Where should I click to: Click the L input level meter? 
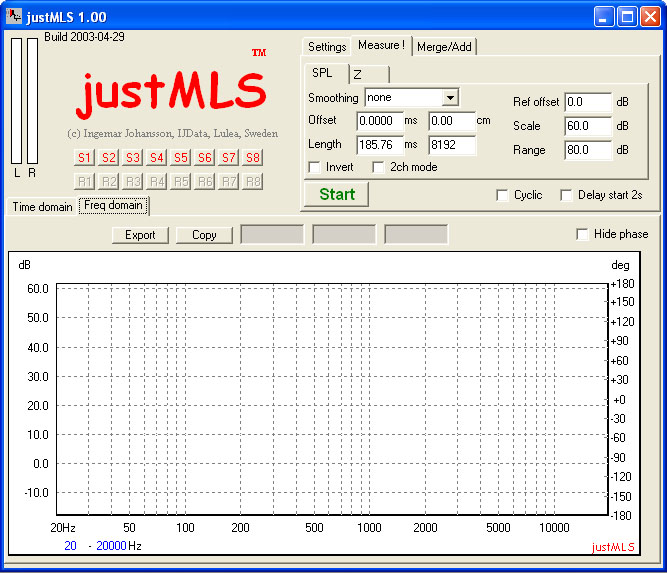tap(17, 101)
